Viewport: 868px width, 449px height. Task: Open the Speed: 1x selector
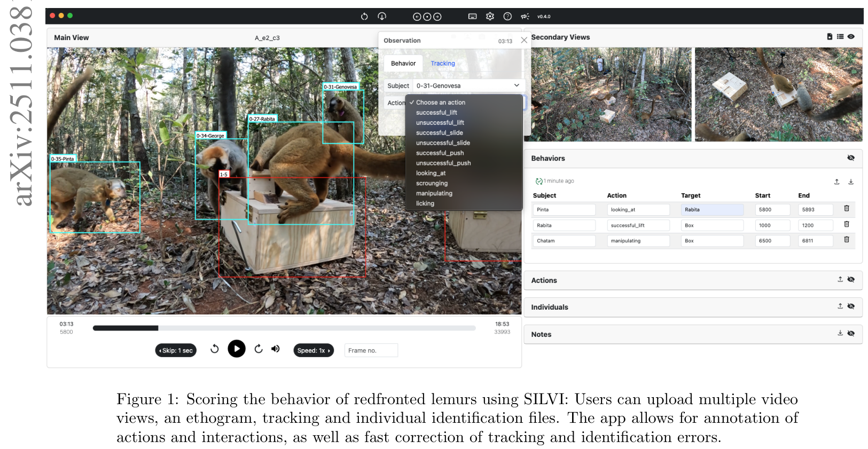click(x=314, y=351)
